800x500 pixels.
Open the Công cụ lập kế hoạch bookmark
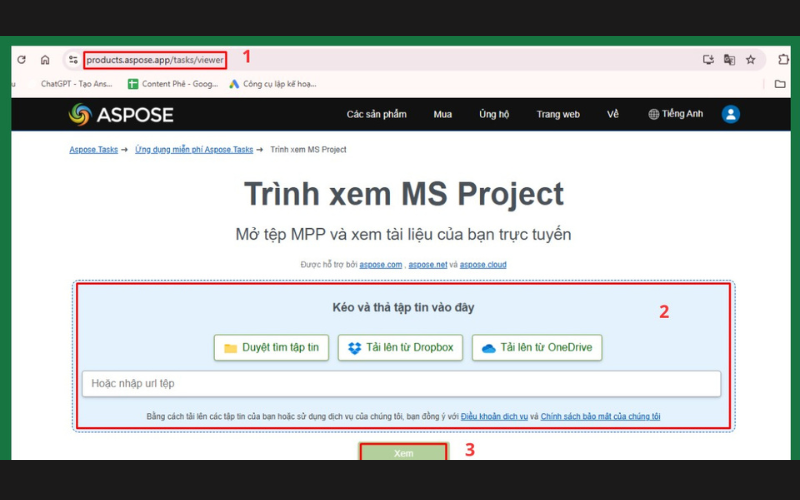tap(273, 84)
